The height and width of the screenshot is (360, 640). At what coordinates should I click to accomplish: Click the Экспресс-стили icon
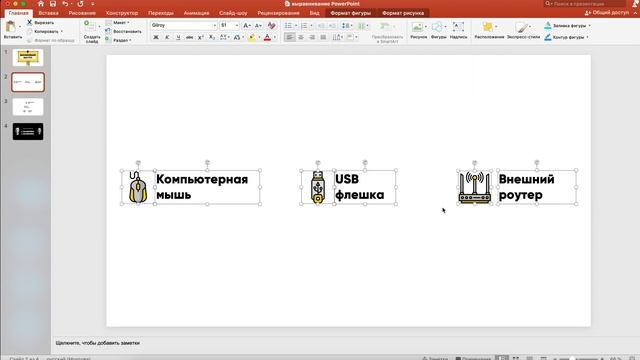(x=521, y=27)
